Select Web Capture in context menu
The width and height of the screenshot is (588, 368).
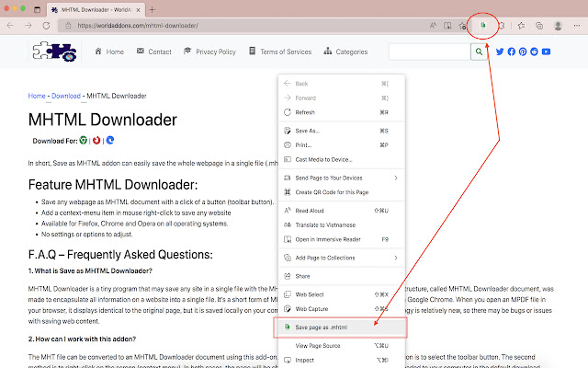tap(342, 309)
